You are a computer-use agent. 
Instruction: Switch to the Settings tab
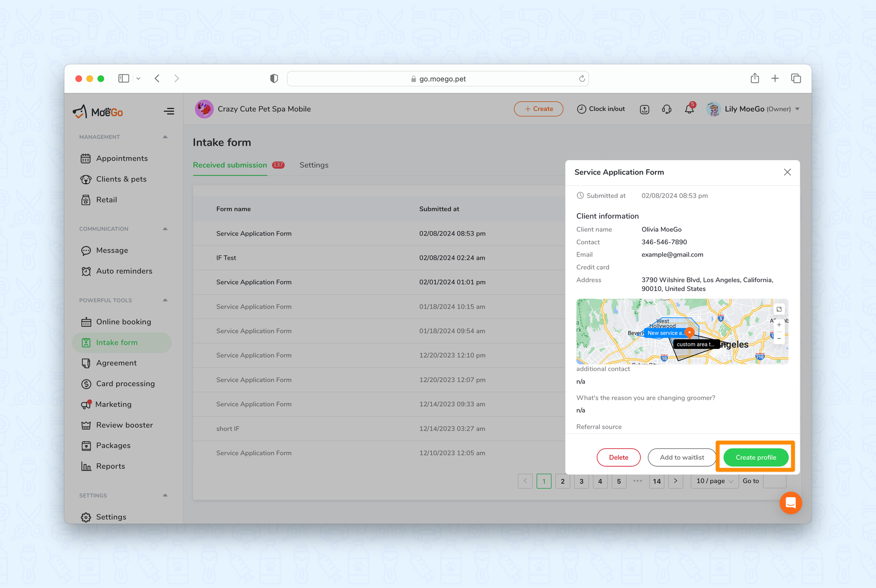click(x=314, y=165)
